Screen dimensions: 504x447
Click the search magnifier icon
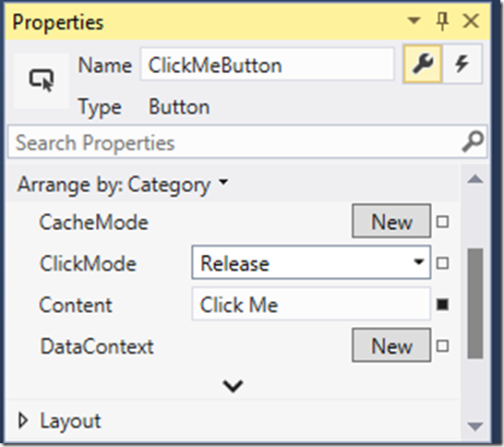click(x=473, y=141)
